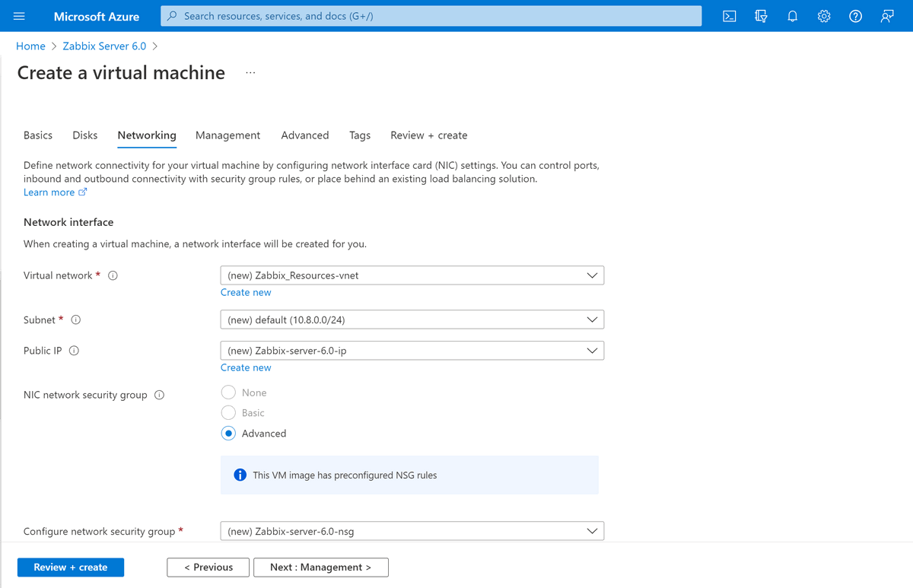The height and width of the screenshot is (588, 913).
Task: Click the Virtual network field label
Action: coord(58,275)
